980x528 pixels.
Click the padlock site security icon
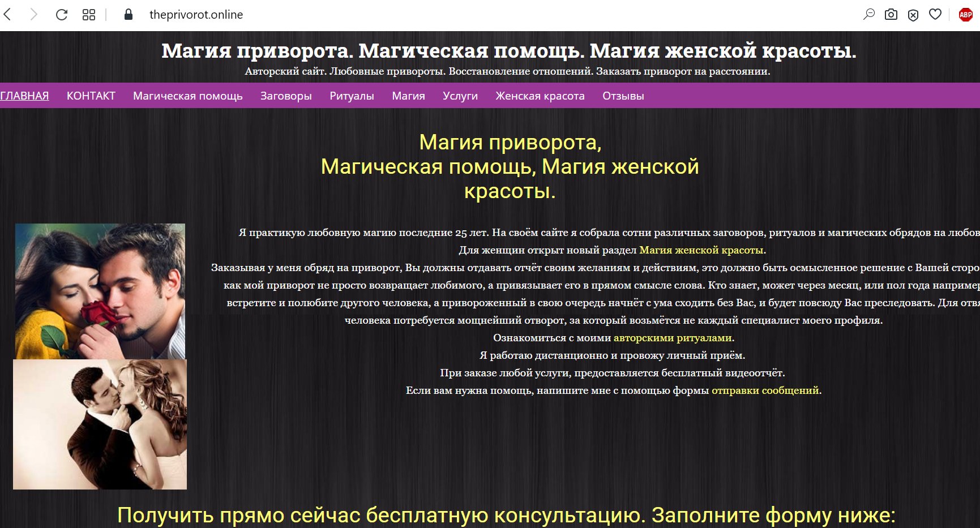click(x=129, y=15)
